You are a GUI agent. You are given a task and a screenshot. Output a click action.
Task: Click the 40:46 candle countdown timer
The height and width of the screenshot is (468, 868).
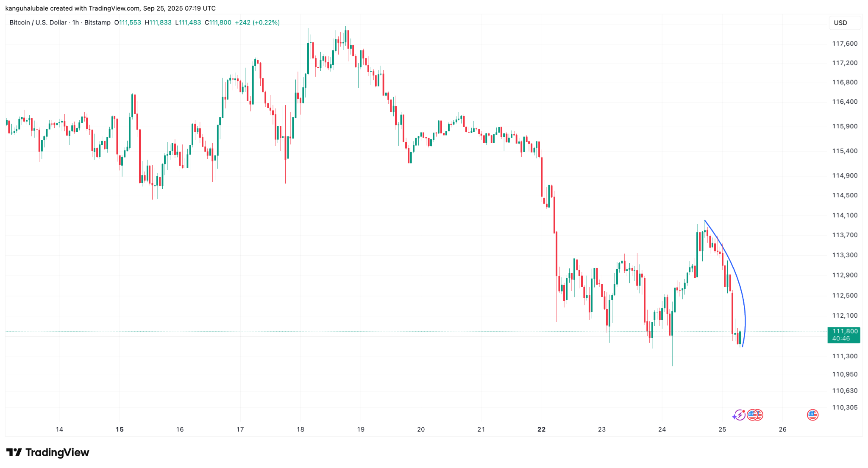[841, 338]
